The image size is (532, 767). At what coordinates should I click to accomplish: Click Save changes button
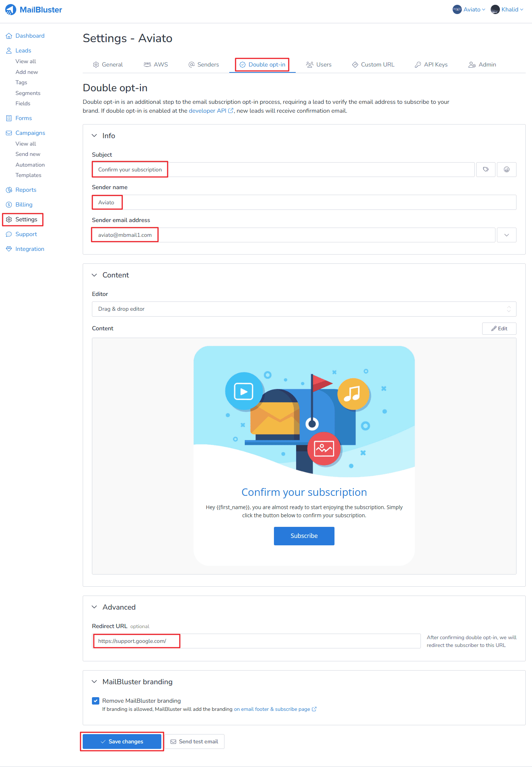click(122, 742)
